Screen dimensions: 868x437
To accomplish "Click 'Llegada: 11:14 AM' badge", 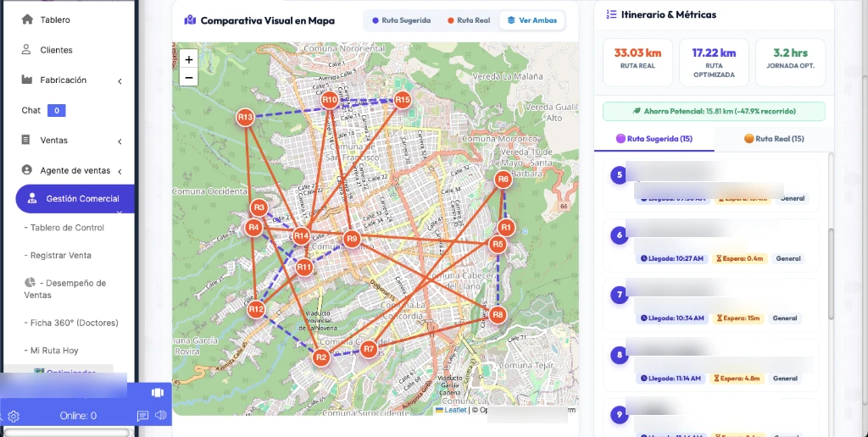I will click(671, 379).
